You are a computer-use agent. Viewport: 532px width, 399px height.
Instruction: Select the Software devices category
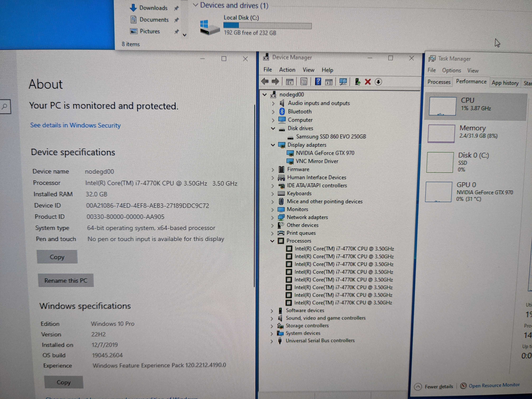[305, 310]
